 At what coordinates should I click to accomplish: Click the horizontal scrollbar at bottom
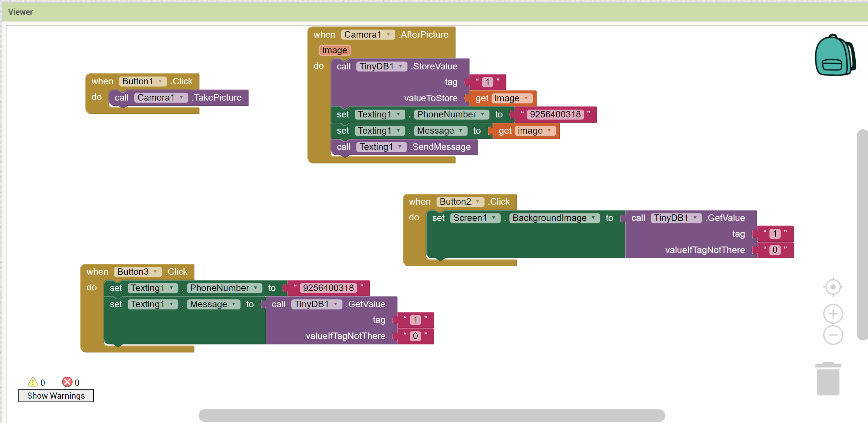[x=431, y=415]
